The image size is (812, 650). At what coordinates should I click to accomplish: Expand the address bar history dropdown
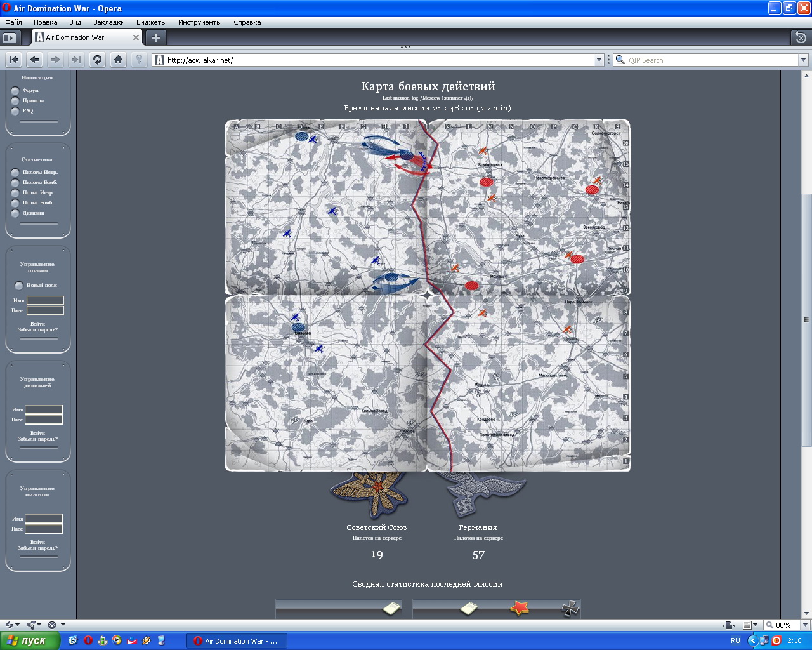tap(599, 60)
